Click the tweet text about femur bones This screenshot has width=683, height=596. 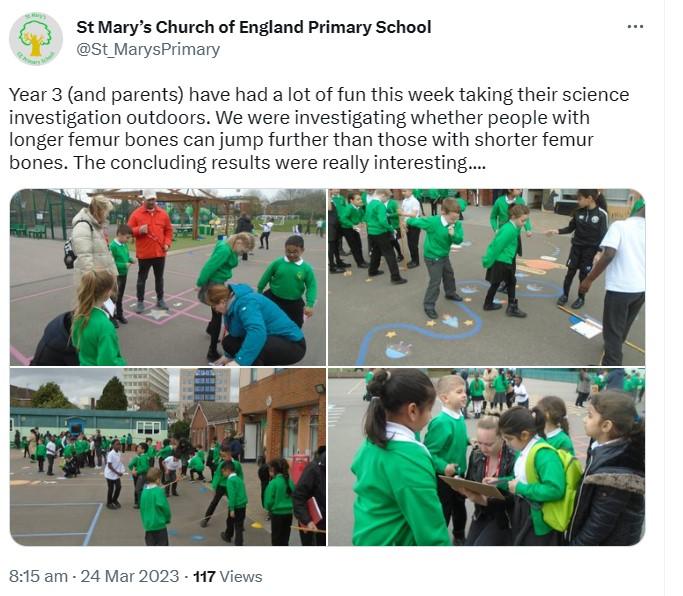click(319, 129)
